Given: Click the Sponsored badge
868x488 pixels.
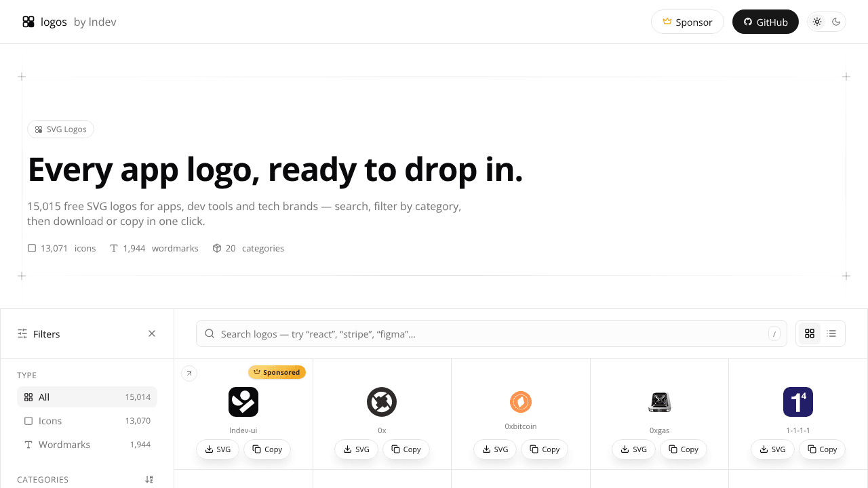Looking at the screenshot, I should (x=277, y=372).
